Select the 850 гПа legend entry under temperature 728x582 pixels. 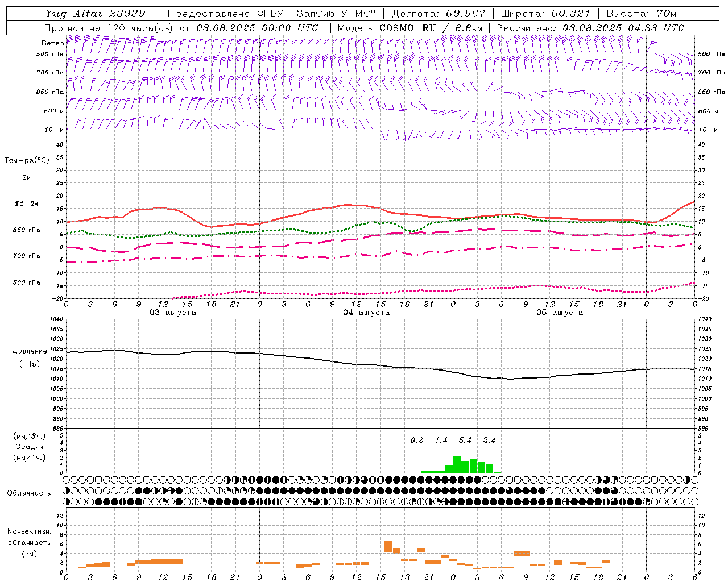coord(27,230)
